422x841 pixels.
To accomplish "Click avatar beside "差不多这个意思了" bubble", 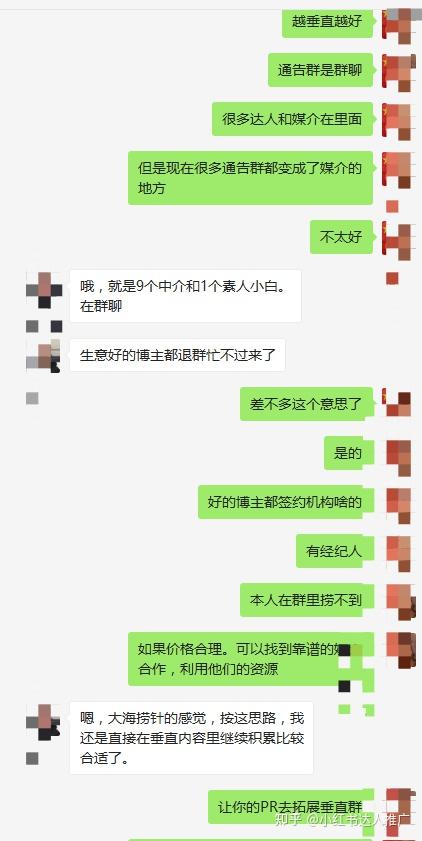I will (398, 403).
